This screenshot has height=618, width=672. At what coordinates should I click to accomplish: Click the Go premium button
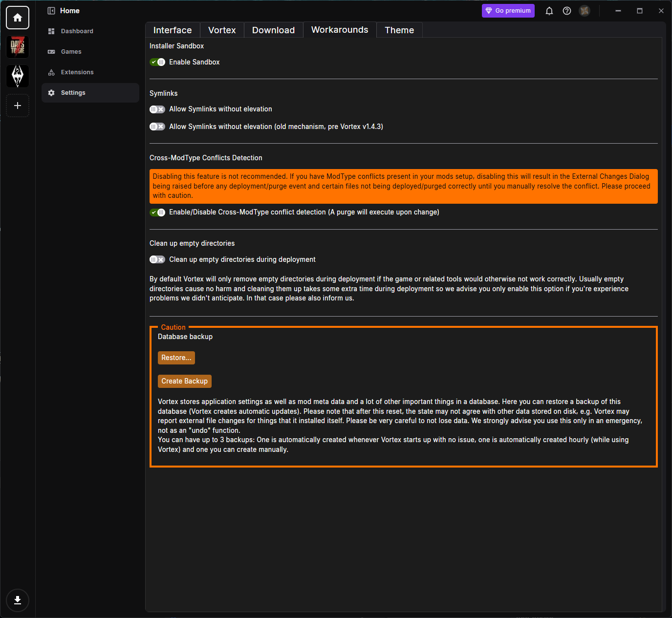click(x=508, y=11)
